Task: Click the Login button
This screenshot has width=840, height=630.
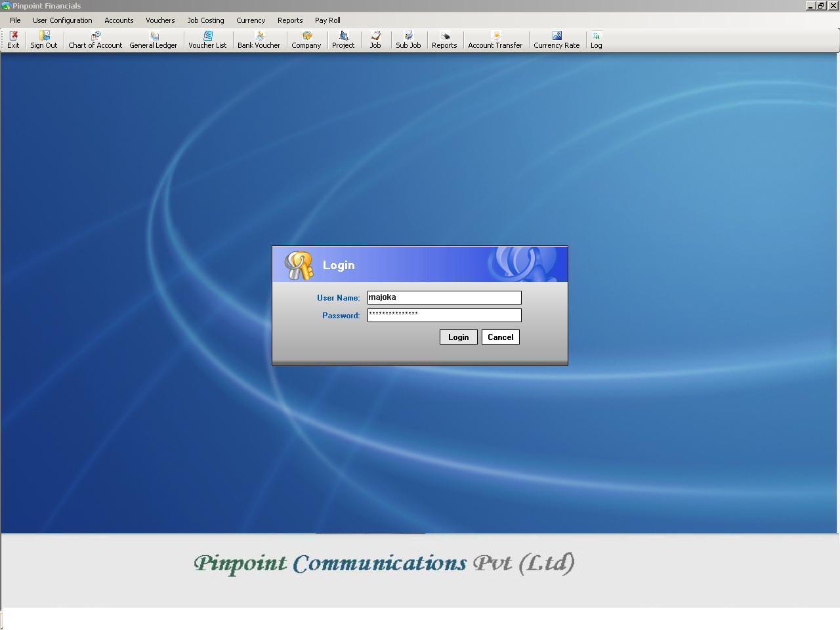Action: pos(459,337)
